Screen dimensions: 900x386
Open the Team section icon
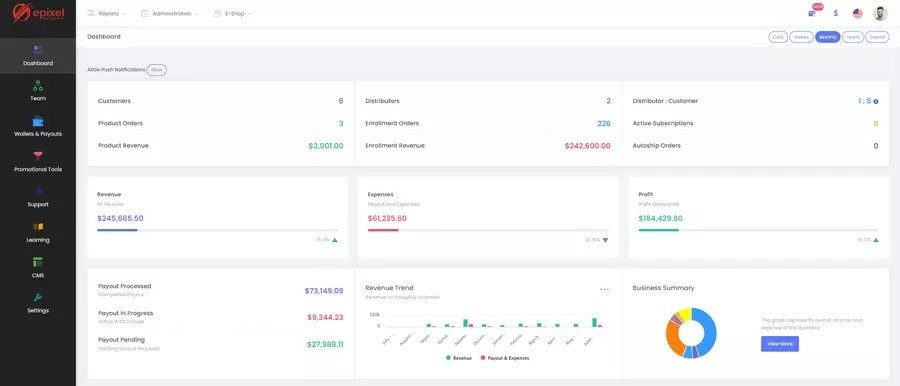38,86
